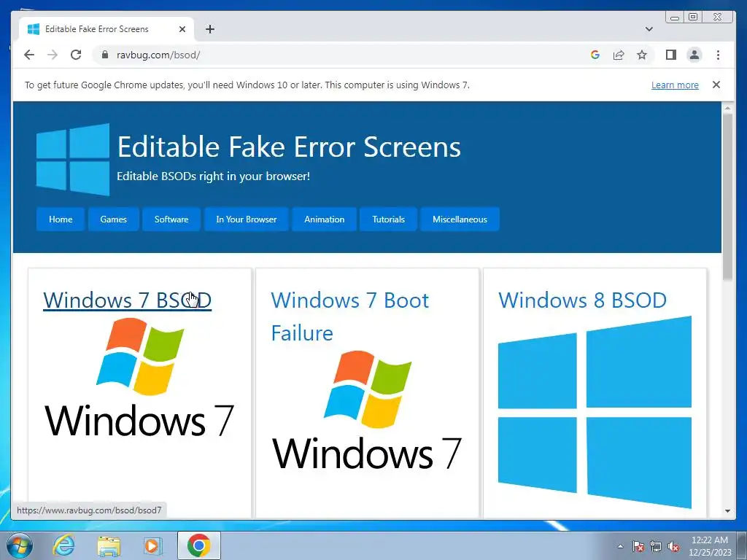Reload the ravbug.com page

pos(76,55)
